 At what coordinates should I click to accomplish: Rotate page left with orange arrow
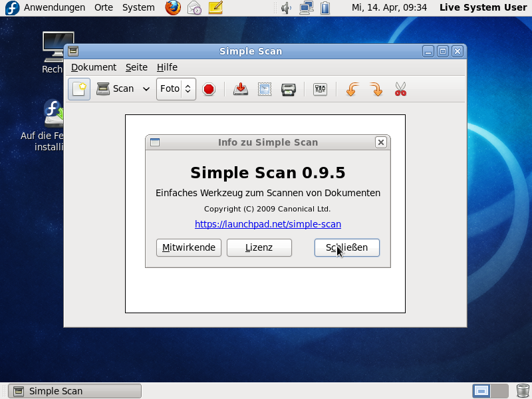tap(352, 89)
